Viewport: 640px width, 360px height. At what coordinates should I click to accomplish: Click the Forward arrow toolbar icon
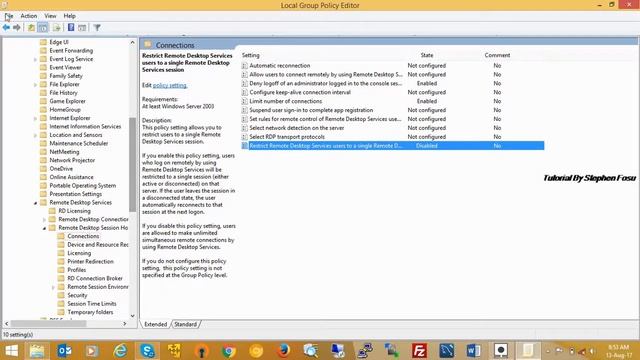(x=17, y=27)
